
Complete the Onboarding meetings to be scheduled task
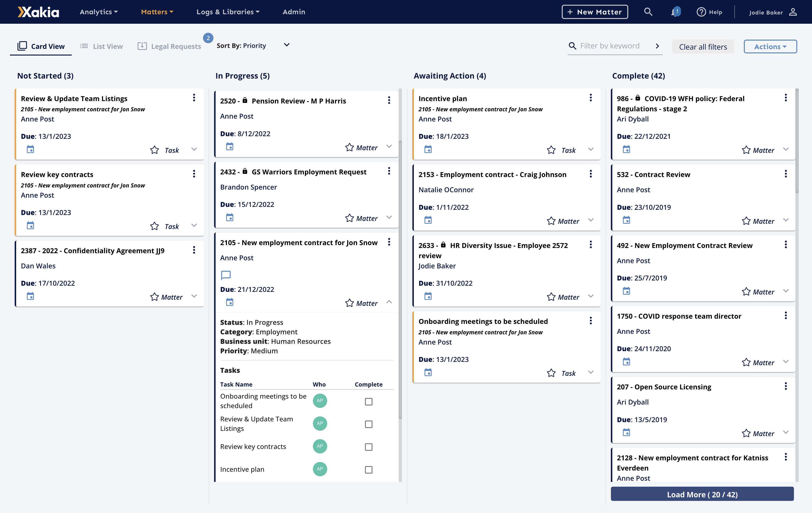pyautogui.click(x=368, y=401)
